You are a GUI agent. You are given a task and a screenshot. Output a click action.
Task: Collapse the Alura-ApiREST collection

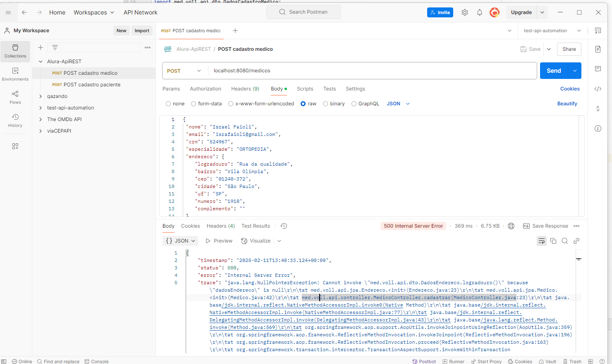pyautogui.click(x=41, y=62)
